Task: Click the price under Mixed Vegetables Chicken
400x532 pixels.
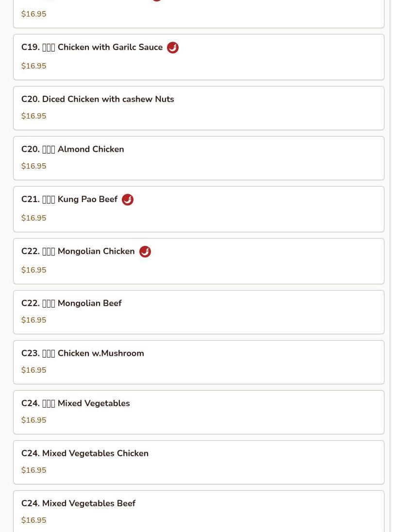Action: [x=33, y=470]
